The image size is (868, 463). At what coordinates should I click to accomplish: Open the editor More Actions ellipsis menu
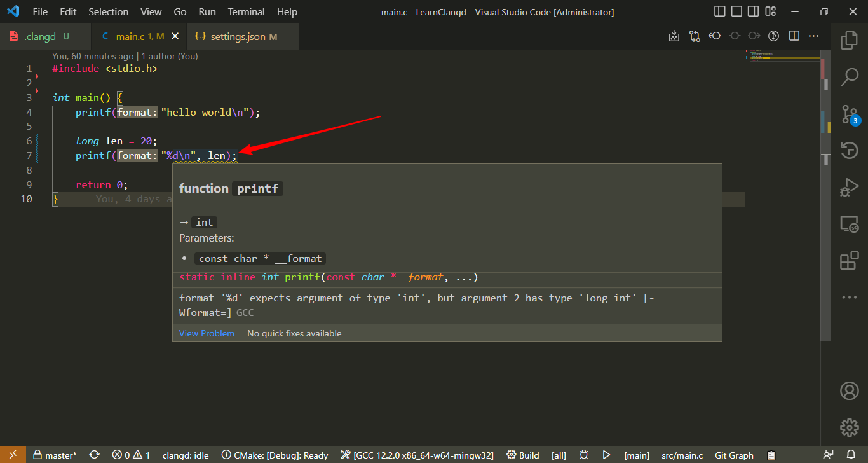pyautogui.click(x=814, y=36)
